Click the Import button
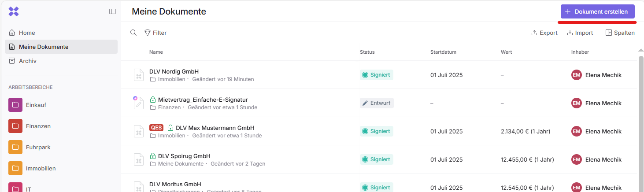 pyautogui.click(x=580, y=33)
